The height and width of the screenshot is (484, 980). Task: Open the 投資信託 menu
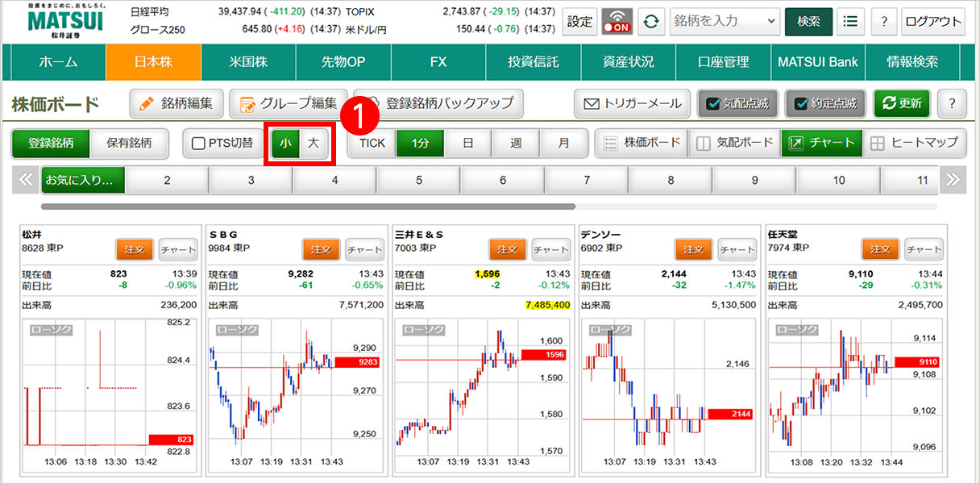[534, 62]
